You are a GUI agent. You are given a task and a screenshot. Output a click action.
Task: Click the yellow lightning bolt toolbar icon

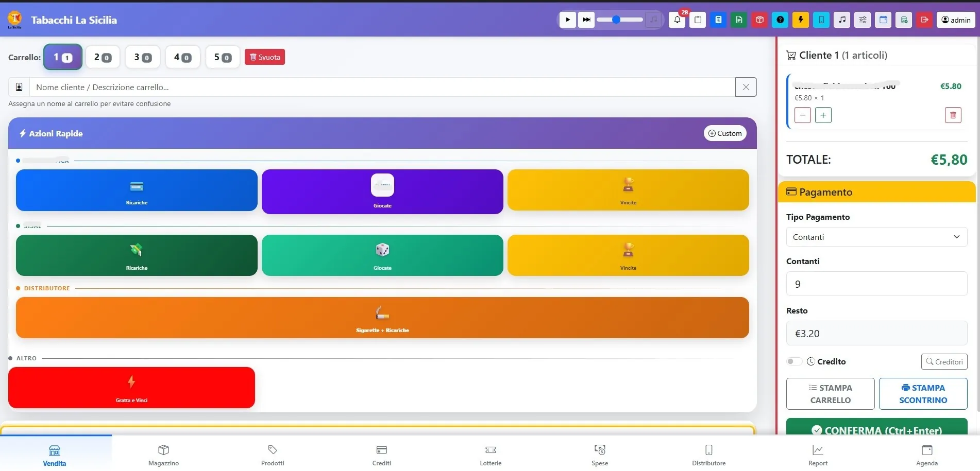[801, 20]
